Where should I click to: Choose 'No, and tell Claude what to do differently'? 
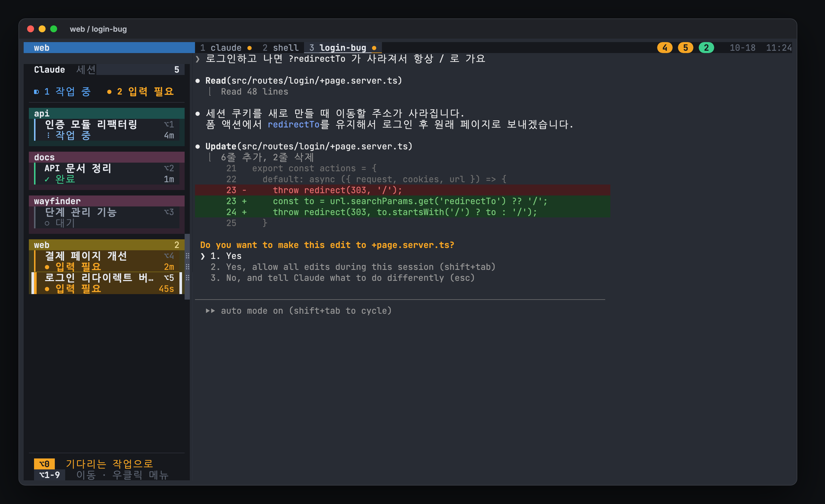[x=342, y=278]
